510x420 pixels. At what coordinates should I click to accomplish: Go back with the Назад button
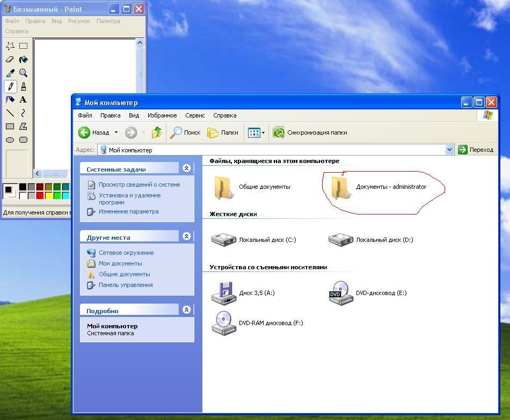(94, 132)
